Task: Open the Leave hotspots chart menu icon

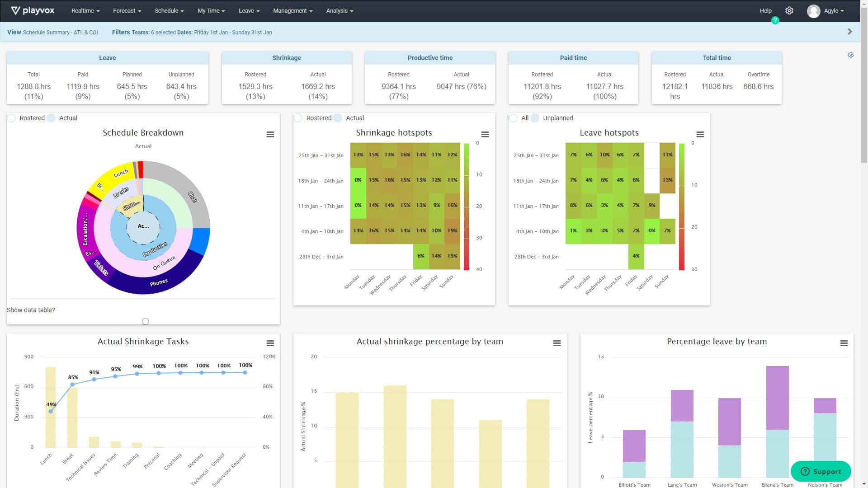Action: (700, 135)
